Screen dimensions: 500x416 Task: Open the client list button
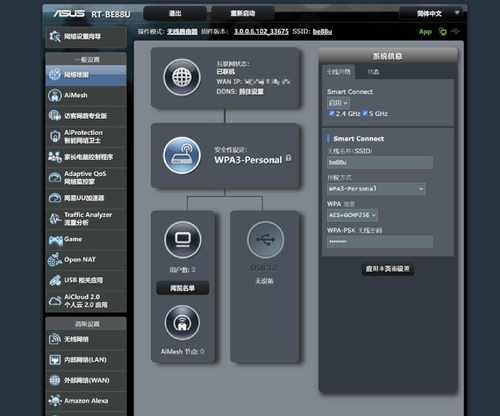pyautogui.click(x=183, y=288)
